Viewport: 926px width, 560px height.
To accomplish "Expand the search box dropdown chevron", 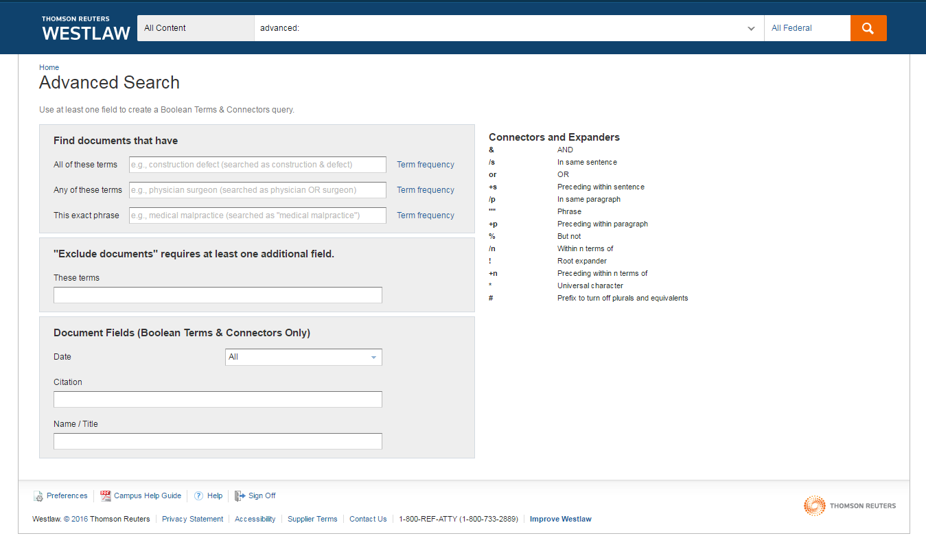I will click(x=751, y=29).
